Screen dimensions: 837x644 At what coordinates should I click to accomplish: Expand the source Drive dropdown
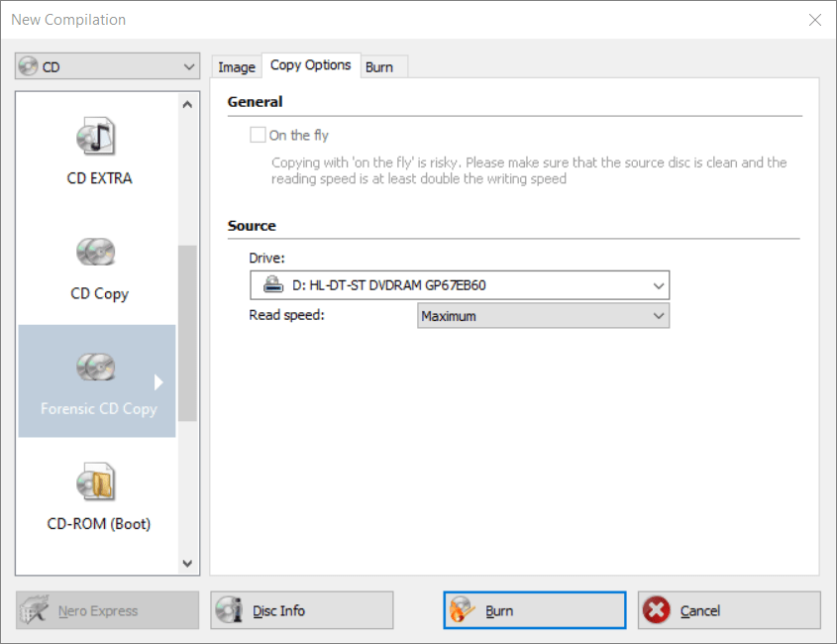coord(460,285)
